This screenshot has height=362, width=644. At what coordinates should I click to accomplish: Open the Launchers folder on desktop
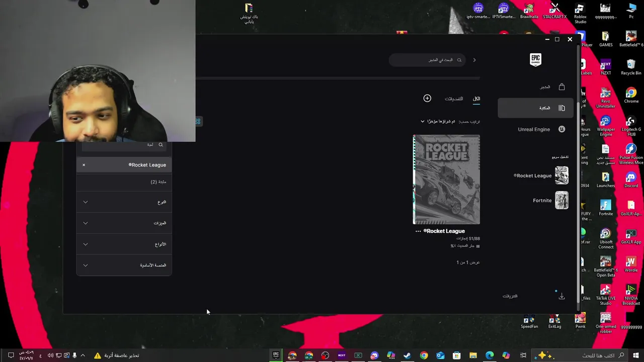(x=606, y=180)
